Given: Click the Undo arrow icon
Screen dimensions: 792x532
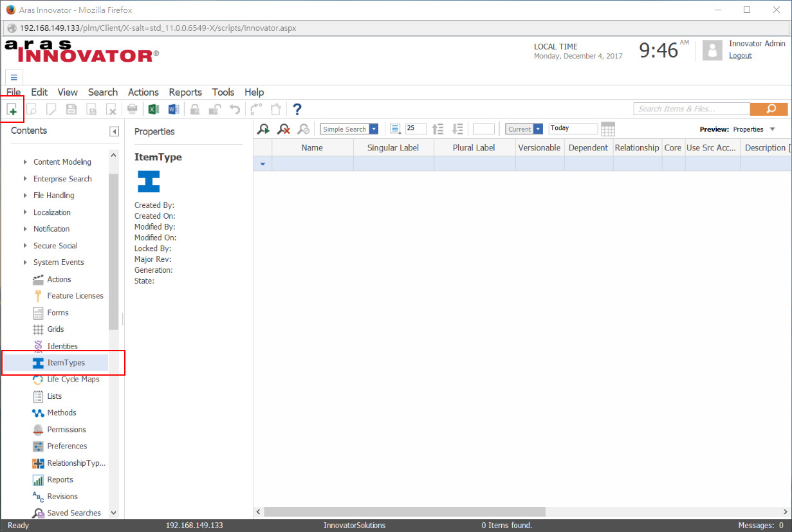Looking at the screenshot, I should pyautogui.click(x=235, y=109).
